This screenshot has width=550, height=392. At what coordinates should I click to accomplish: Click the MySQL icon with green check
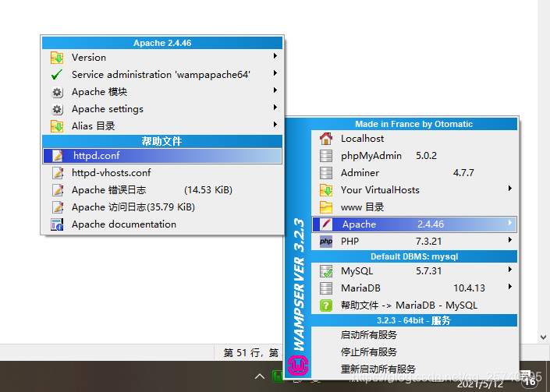click(326, 271)
